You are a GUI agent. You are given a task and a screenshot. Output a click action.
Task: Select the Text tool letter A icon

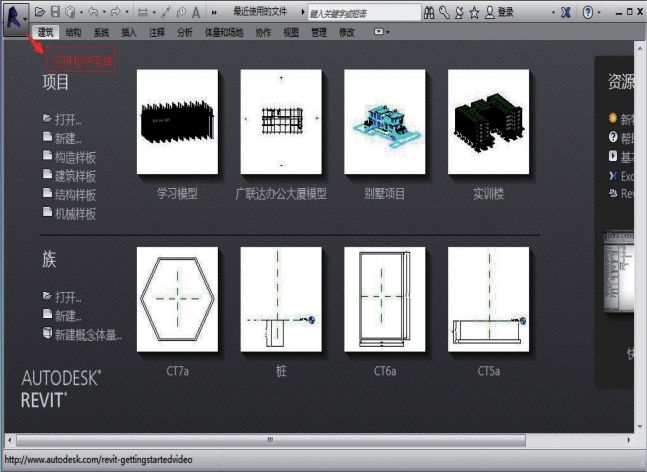pos(196,12)
